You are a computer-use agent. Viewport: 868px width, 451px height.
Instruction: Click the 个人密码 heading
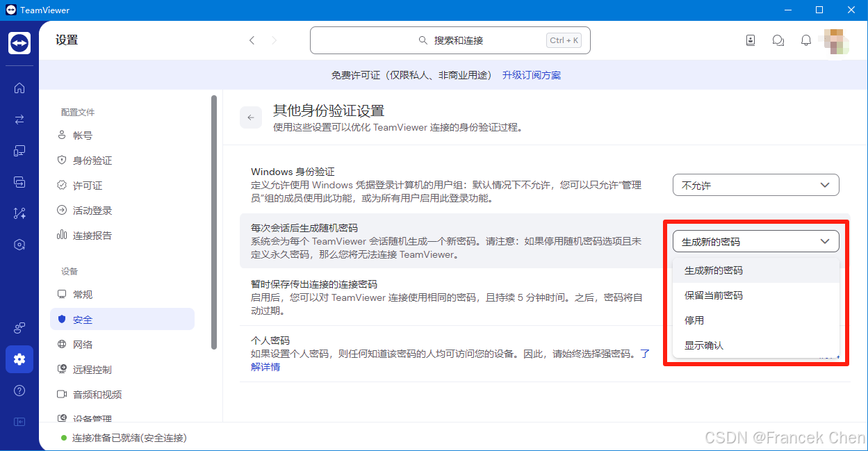tap(270, 341)
